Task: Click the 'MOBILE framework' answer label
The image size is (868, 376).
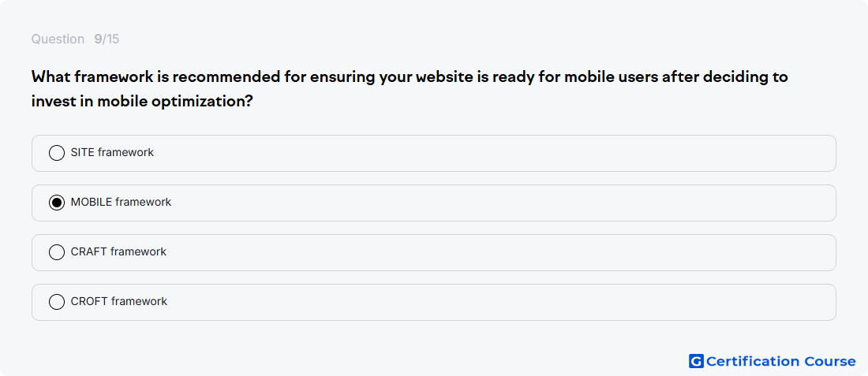Action: (x=122, y=202)
